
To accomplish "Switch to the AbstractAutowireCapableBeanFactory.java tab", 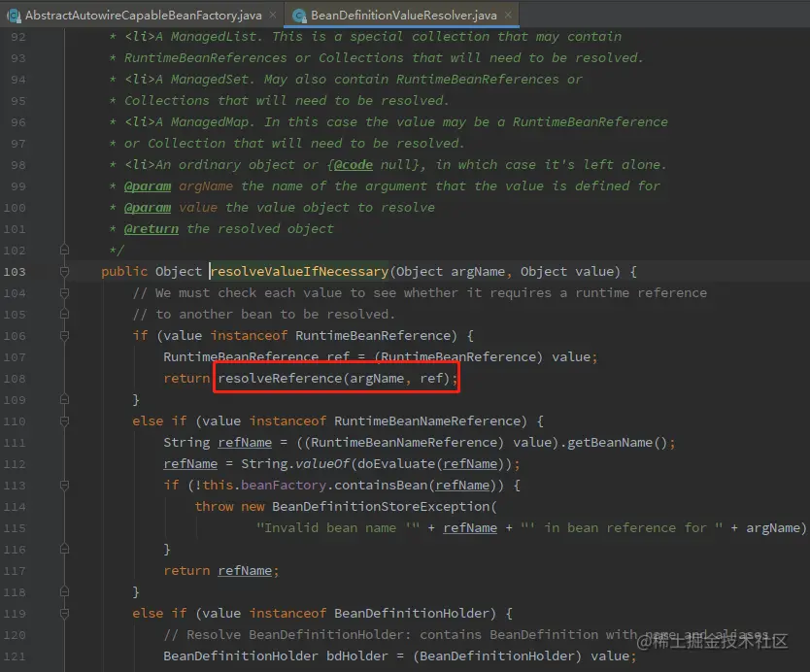I will click(143, 15).
